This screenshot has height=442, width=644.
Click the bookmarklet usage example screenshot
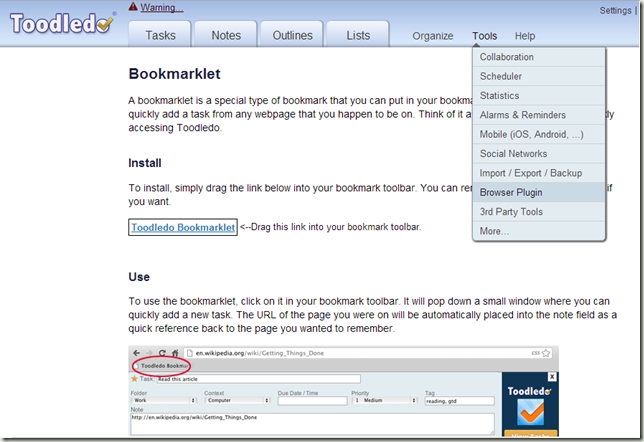coord(343,391)
